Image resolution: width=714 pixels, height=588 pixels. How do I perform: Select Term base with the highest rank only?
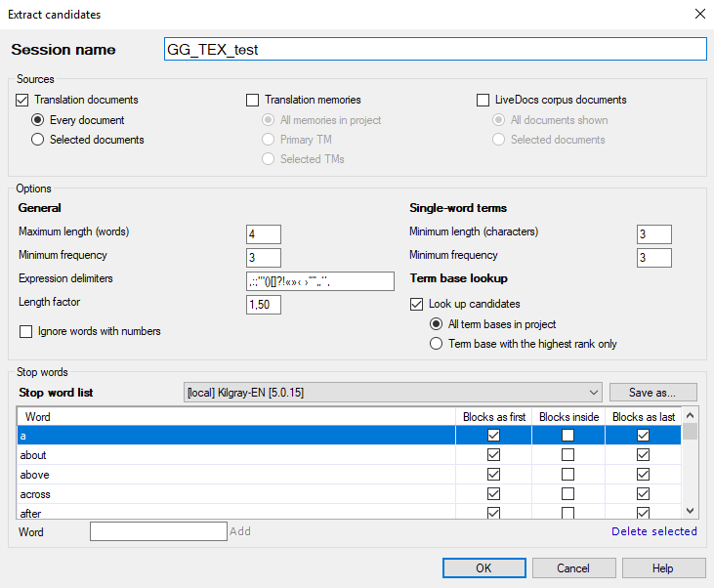coord(437,344)
